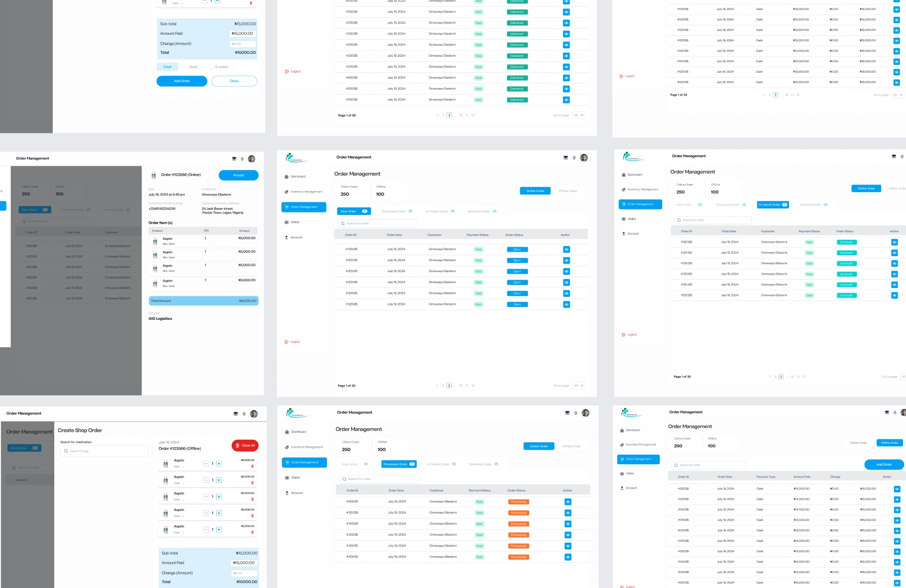Click the Search for order field
The width and height of the screenshot is (906, 588).
coord(377,223)
